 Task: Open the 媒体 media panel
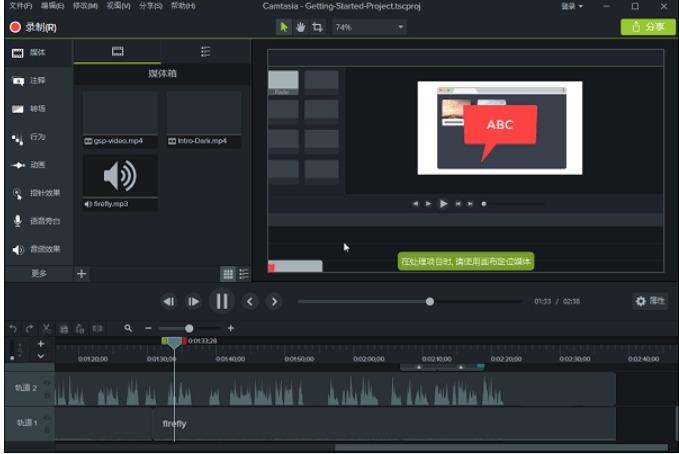38,53
